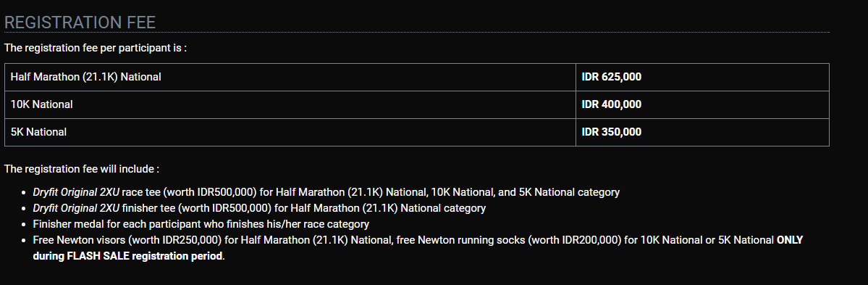Click 'The registration fee will include' text
This screenshot has height=285, width=868.
81,169
